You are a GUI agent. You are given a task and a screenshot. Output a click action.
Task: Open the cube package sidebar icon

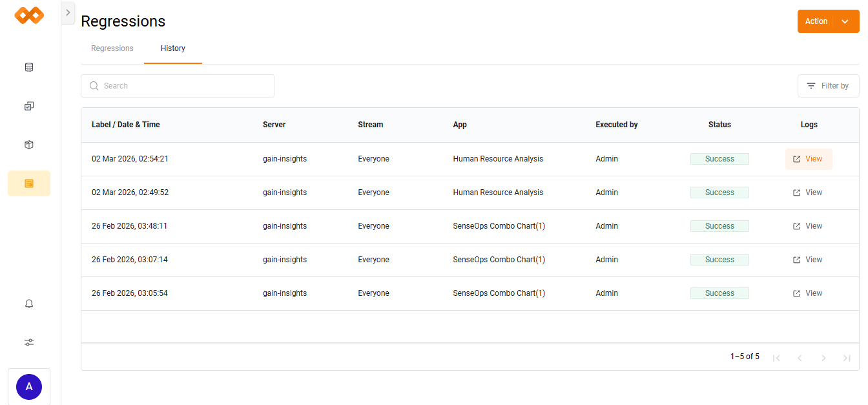click(x=29, y=145)
